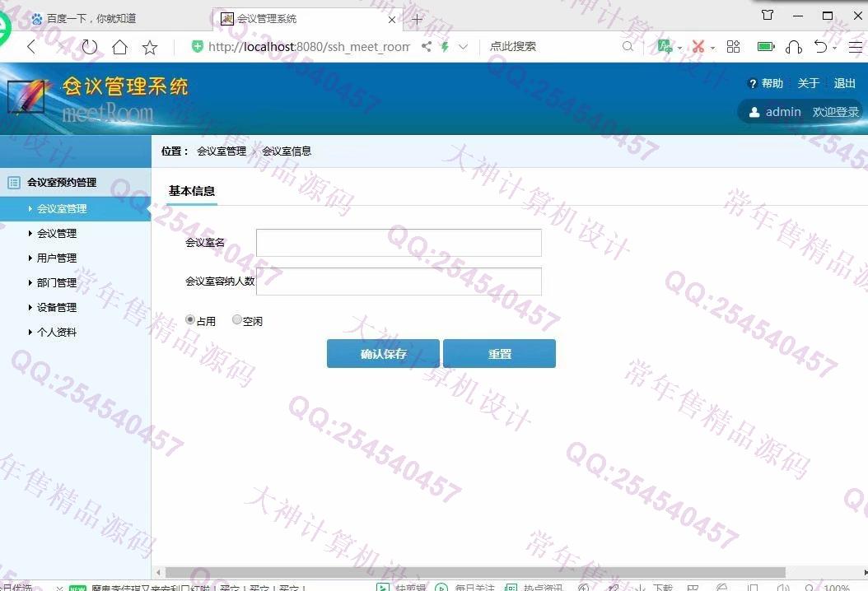Go back with the browser back arrow
Screen dimensions: 868x591
pyautogui.click(x=31, y=47)
